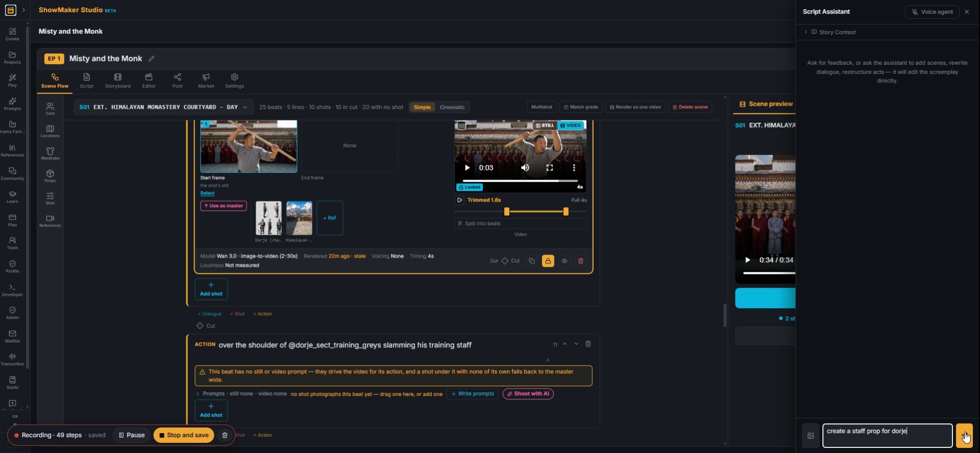Send the Script Assistant message

pos(964,436)
